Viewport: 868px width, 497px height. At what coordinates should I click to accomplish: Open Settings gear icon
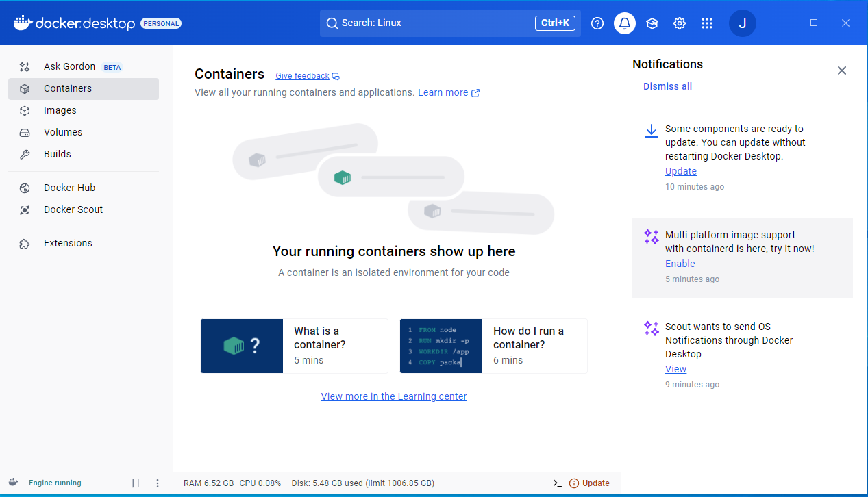680,23
